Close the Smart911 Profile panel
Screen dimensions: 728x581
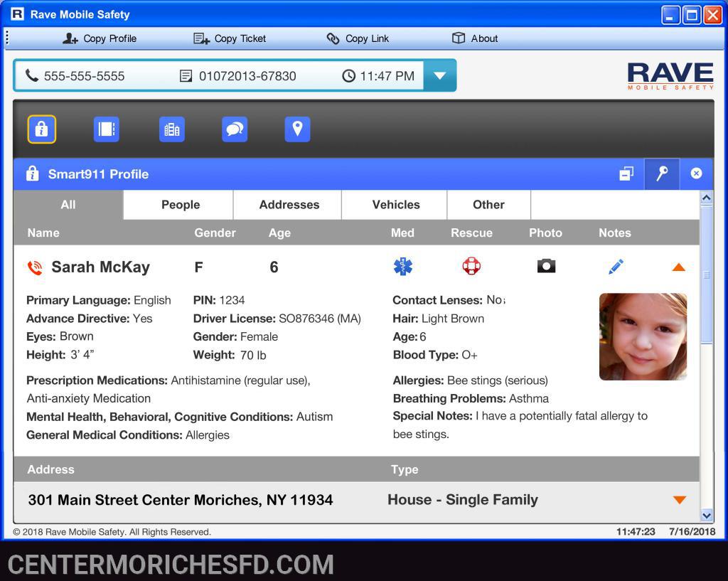point(696,174)
